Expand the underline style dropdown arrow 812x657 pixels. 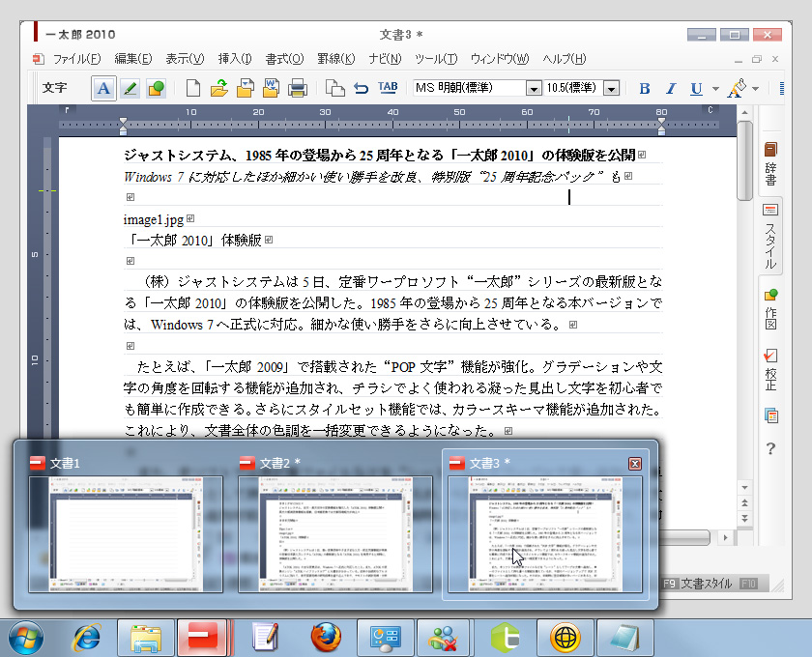(715, 89)
